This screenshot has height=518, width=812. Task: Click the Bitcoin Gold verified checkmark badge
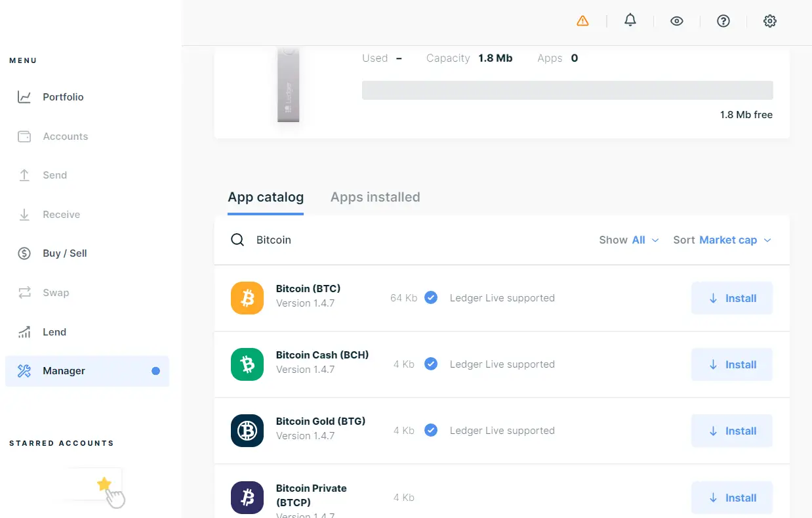tap(431, 430)
